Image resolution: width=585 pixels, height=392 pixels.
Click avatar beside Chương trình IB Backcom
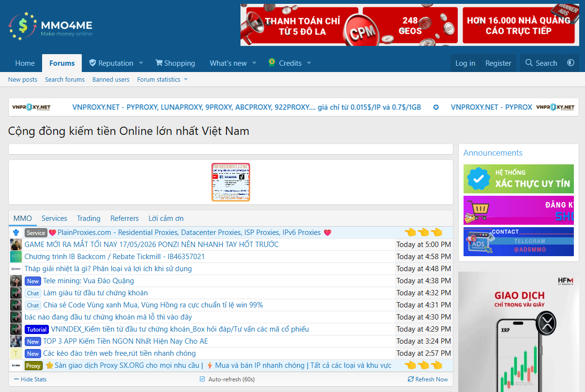coord(16,257)
